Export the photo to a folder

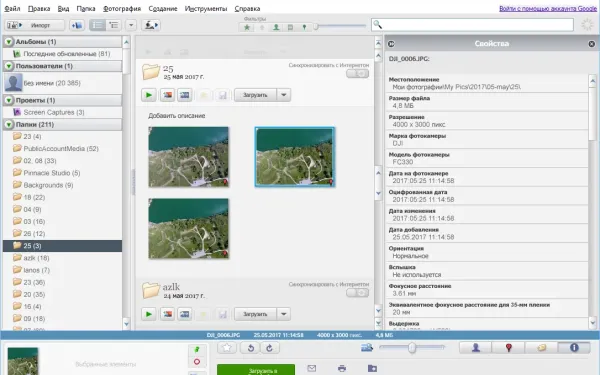coord(372,368)
